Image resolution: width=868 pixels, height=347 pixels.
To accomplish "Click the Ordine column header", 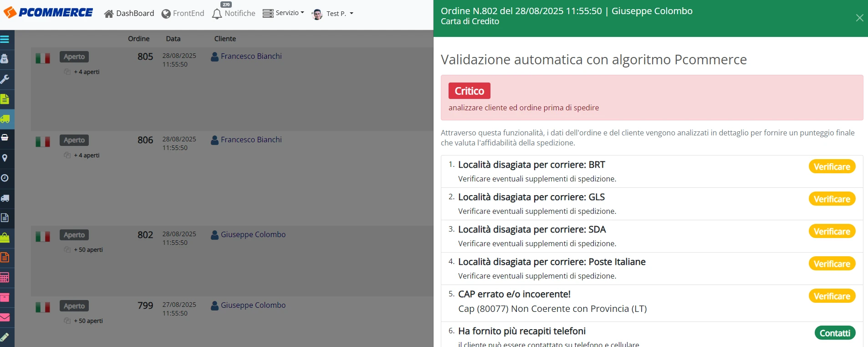I will [x=139, y=39].
